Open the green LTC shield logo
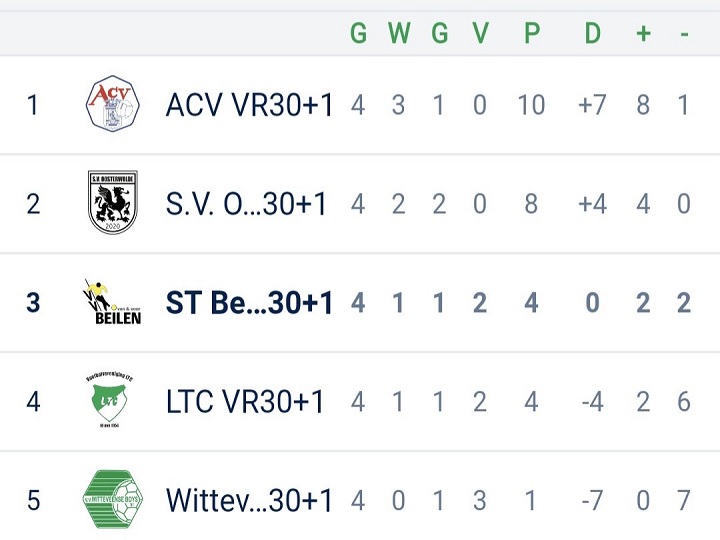This screenshot has width=720, height=540. [x=110, y=401]
